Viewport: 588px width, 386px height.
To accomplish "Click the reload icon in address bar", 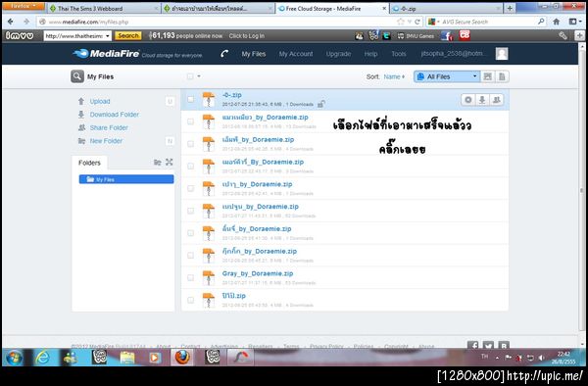I will pos(417,22).
